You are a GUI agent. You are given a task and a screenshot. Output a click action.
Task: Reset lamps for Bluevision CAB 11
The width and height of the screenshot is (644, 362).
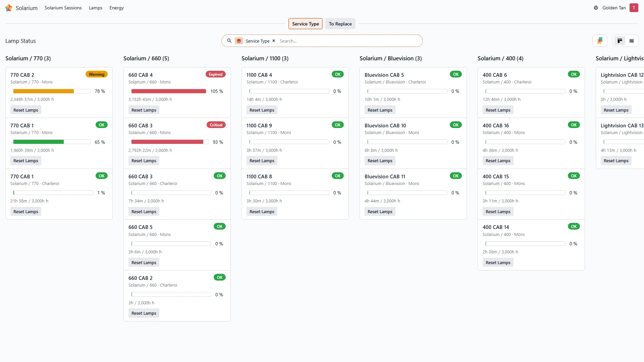(x=380, y=212)
